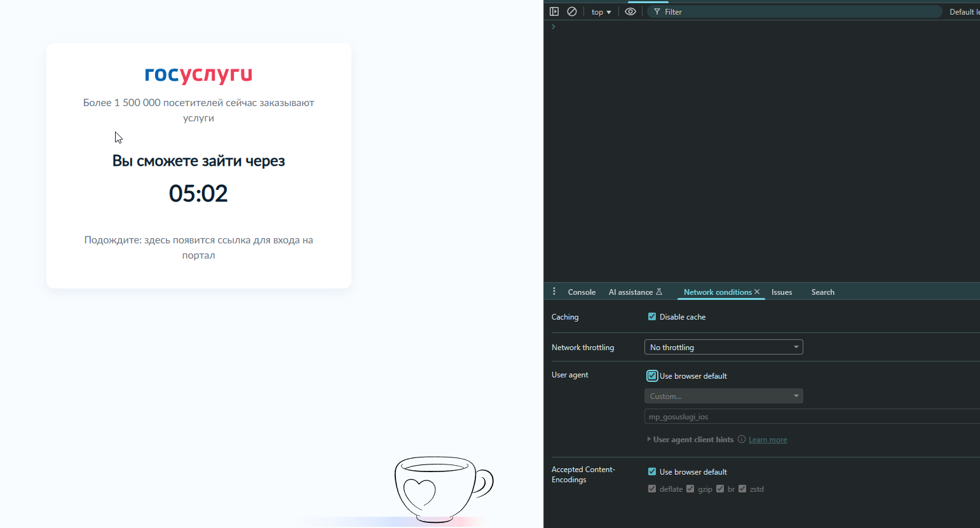Click the heading Вы сможете зайти через
Viewport: 980px width, 528px height.
click(x=198, y=161)
